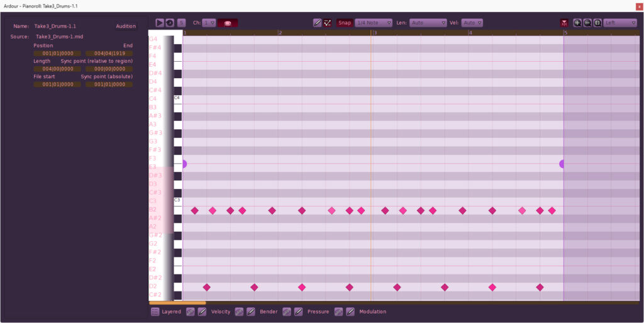Toggle the Solo 'S' button
The height and width of the screenshot is (323, 644).
coord(182,23)
